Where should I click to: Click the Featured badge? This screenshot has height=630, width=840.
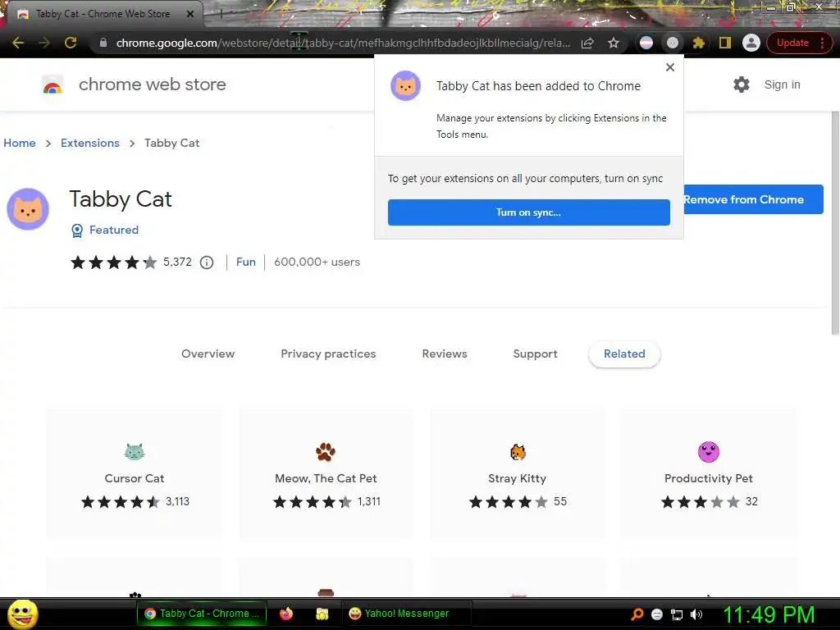[105, 230]
